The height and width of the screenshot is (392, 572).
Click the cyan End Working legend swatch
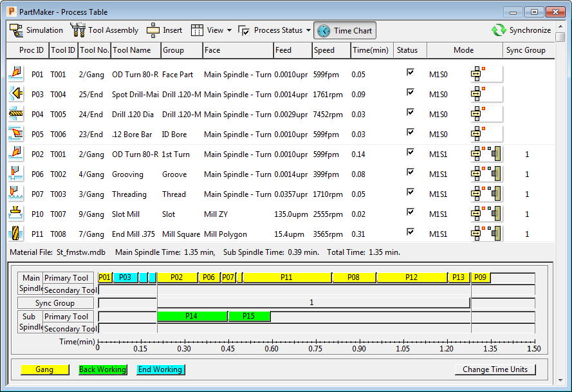160,369
